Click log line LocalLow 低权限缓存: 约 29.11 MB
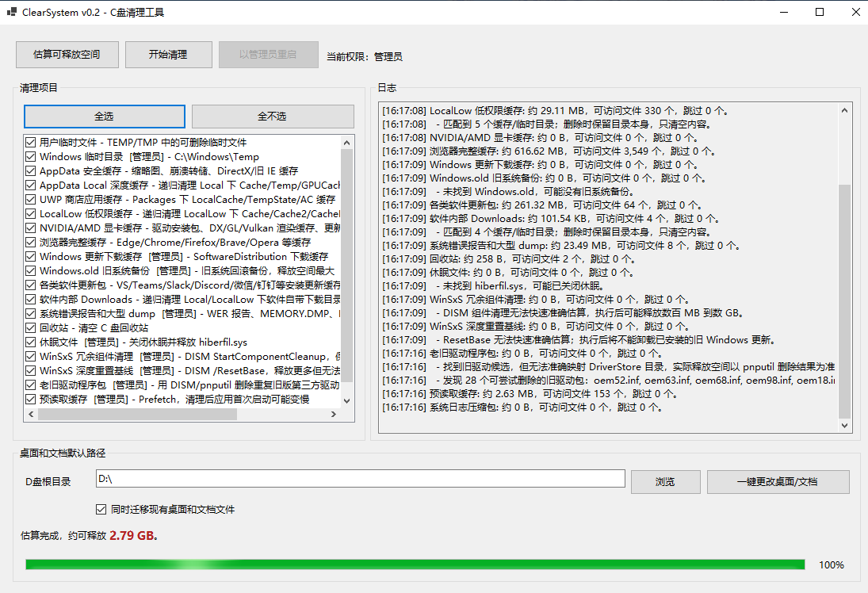This screenshot has height=593, width=868. 555,111
